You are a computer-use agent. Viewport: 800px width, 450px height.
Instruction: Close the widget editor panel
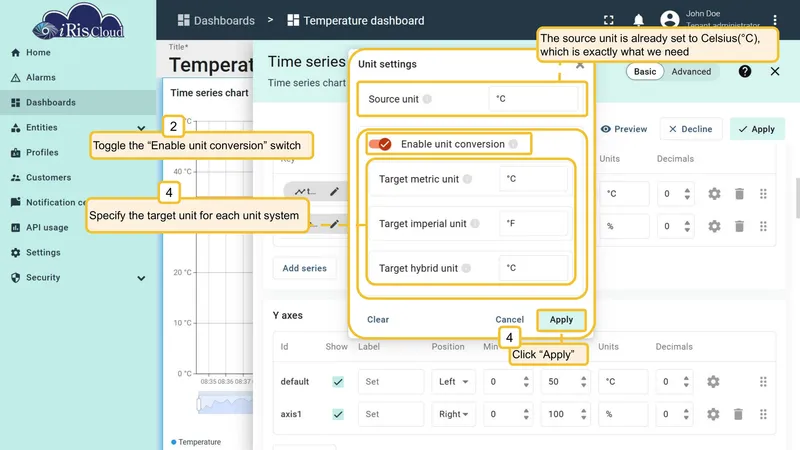pyautogui.click(x=775, y=71)
